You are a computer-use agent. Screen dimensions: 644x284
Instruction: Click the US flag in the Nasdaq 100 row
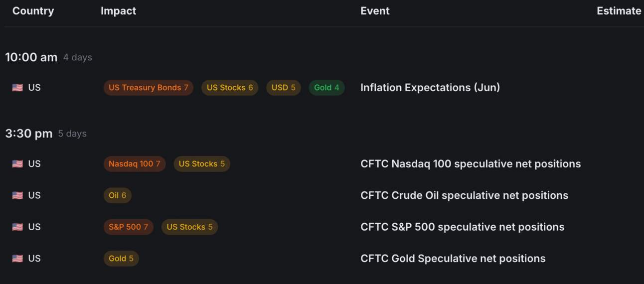pyautogui.click(x=17, y=164)
